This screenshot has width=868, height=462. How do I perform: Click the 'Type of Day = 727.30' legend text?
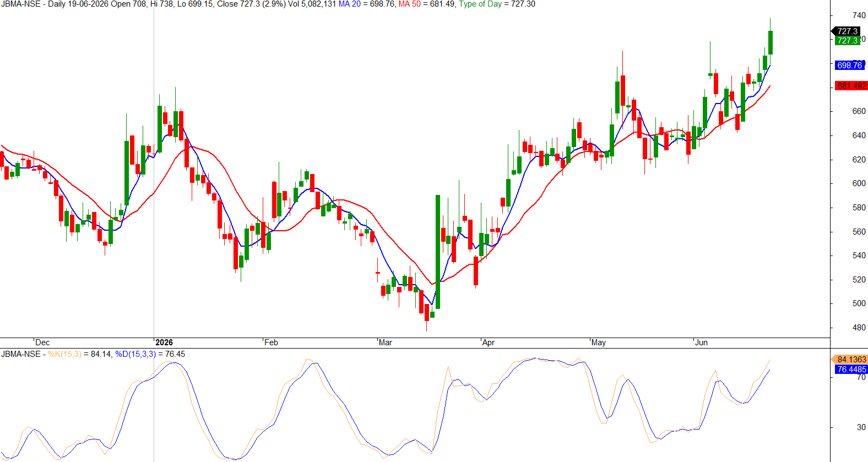(497, 4)
